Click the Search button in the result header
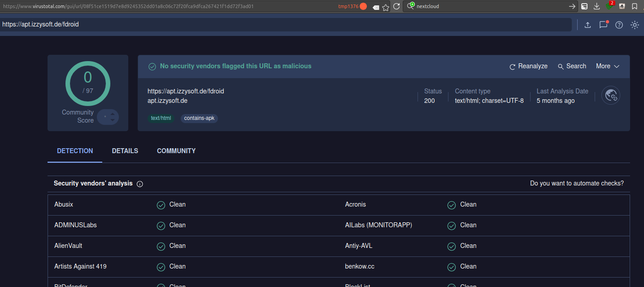Screen dimensions: 644x287 572,66
